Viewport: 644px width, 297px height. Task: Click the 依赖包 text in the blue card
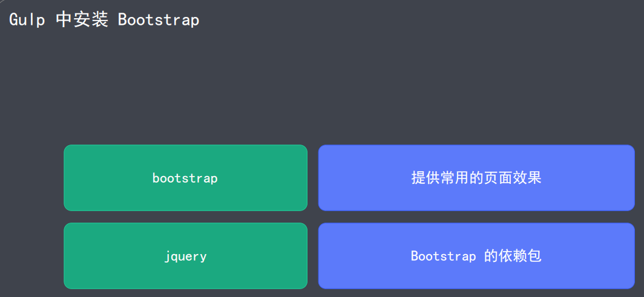pos(521,256)
